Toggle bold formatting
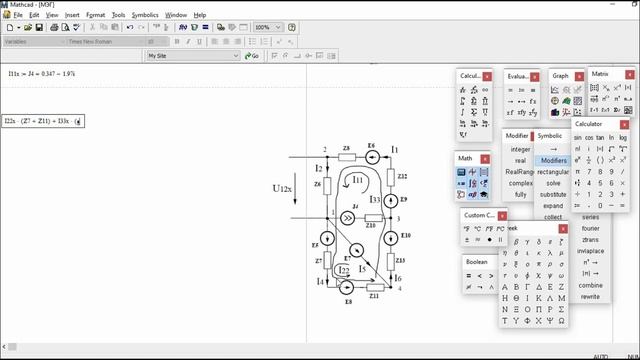Image resolution: width=640 pixels, height=360 pixels. coord(177,42)
